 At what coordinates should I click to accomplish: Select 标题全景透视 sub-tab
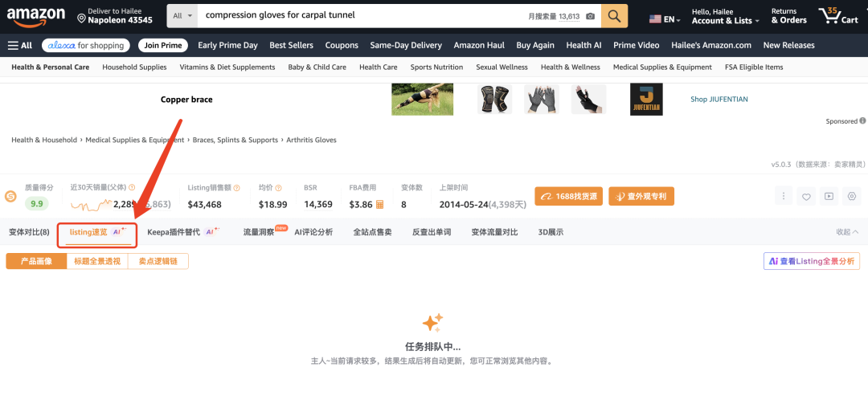[97, 261]
